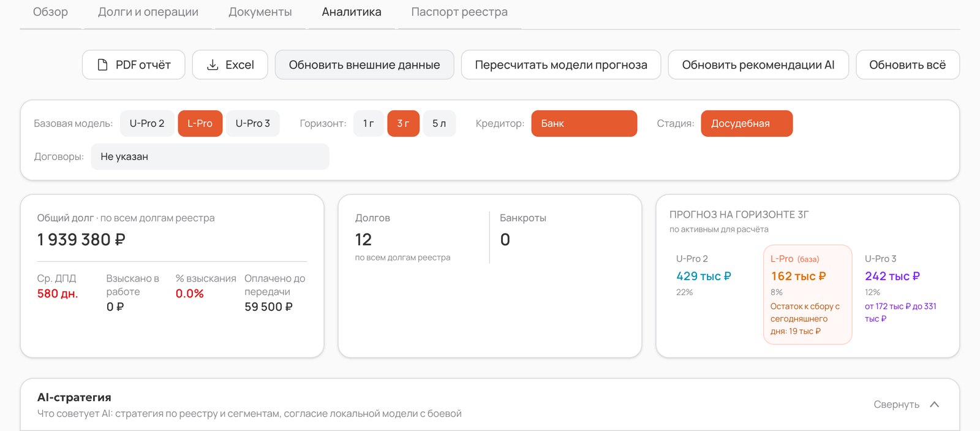980x431 pixels.
Task: Click the Долгов count 12
Action: coord(364,240)
